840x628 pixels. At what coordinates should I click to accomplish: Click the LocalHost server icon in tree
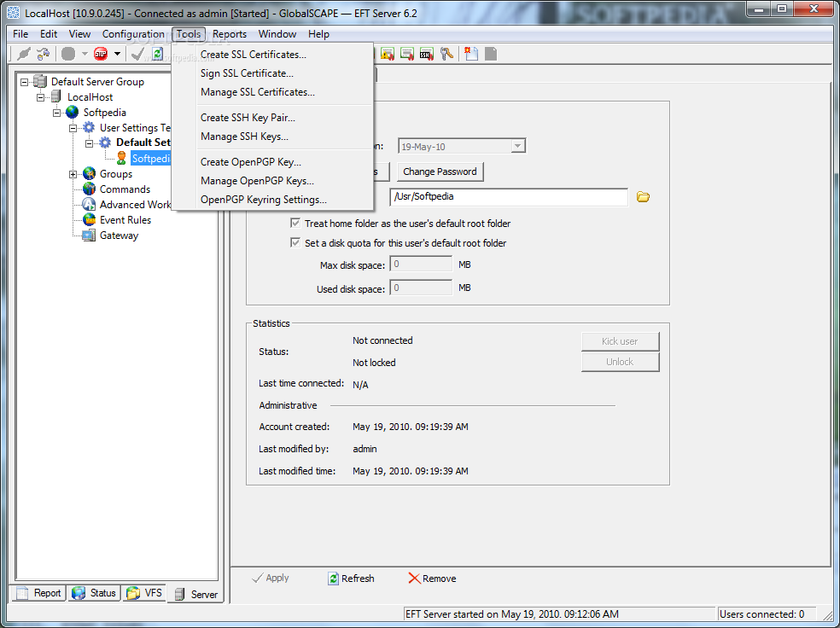click(55, 97)
